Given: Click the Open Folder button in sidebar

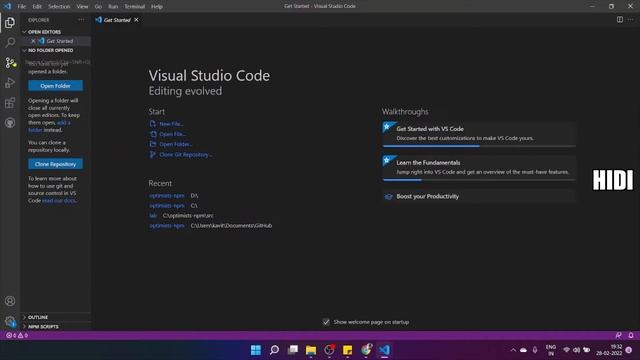Looking at the screenshot, I should (x=56, y=86).
